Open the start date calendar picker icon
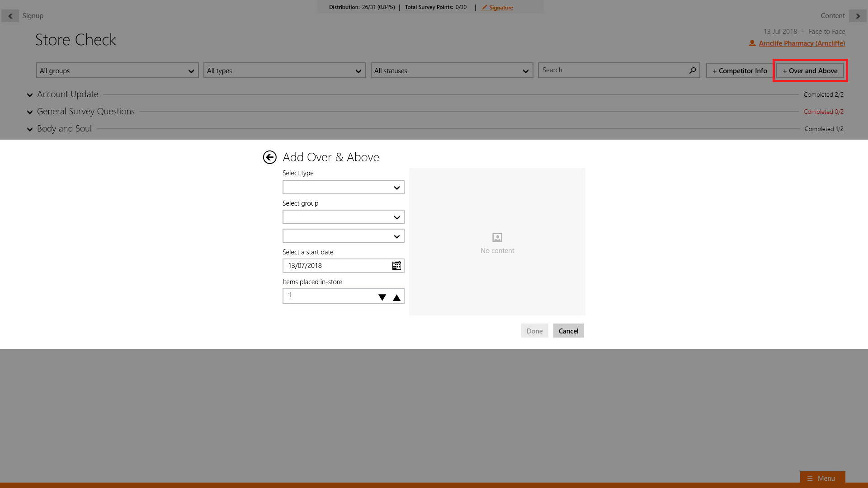Image resolution: width=868 pixels, height=488 pixels. tap(396, 266)
